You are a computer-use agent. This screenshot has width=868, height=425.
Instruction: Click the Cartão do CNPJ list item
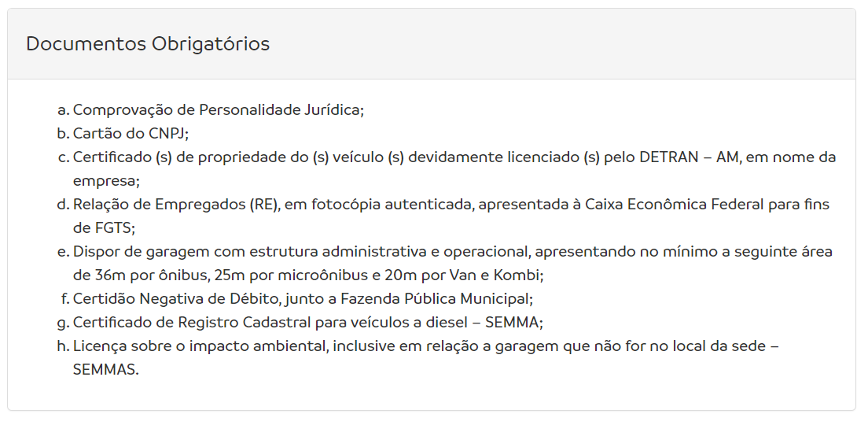click(131, 134)
